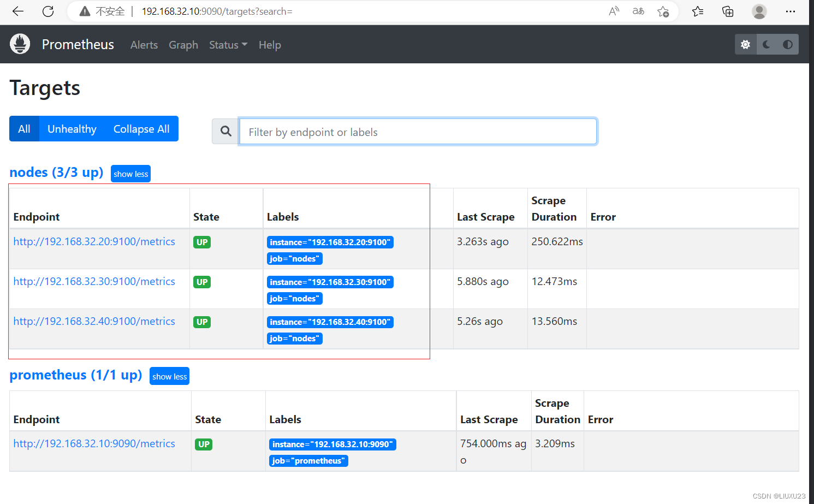The image size is (814, 504).
Task: Switch to dark theme moon icon
Action: point(767,45)
